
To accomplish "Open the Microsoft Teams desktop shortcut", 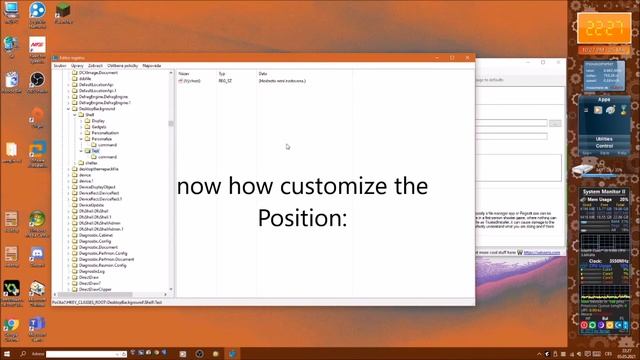I will [37, 329].
